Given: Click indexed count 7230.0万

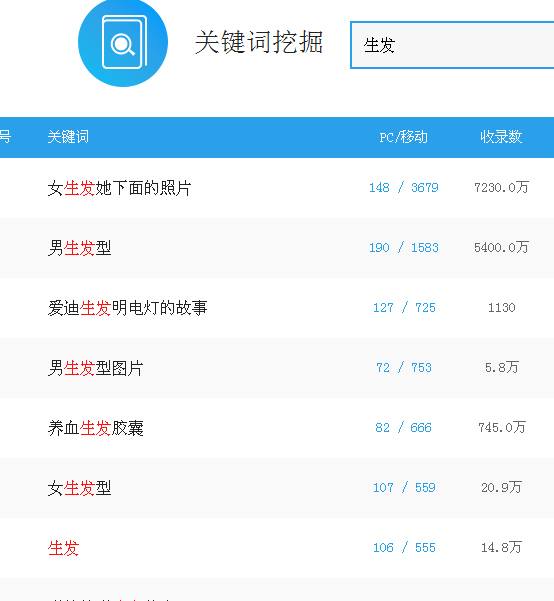Looking at the screenshot, I should click(501, 187).
